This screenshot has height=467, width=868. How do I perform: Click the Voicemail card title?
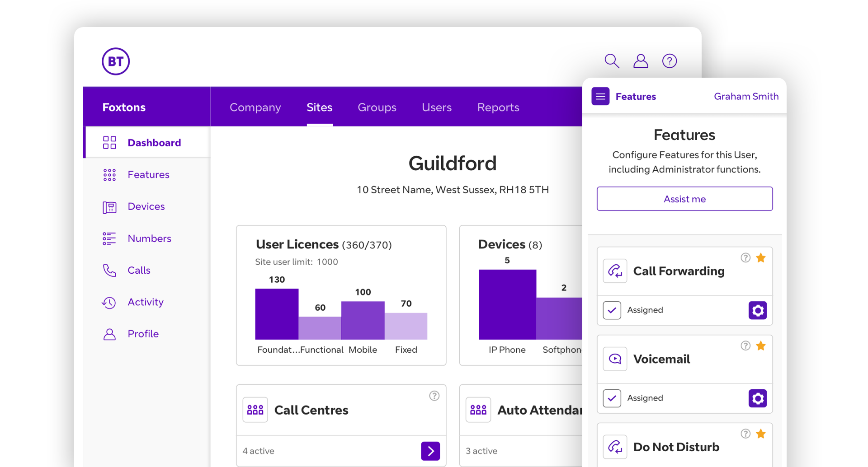click(x=661, y=359)
